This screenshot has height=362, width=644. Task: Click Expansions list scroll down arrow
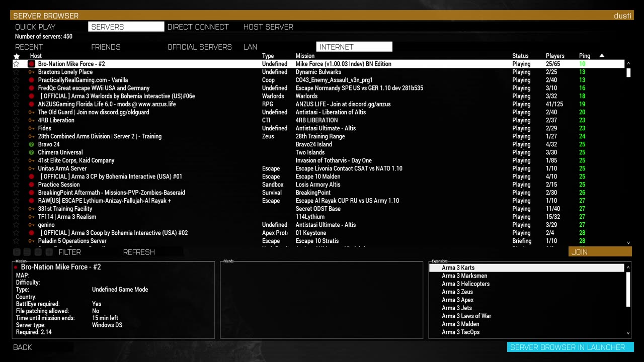(628, 333)
